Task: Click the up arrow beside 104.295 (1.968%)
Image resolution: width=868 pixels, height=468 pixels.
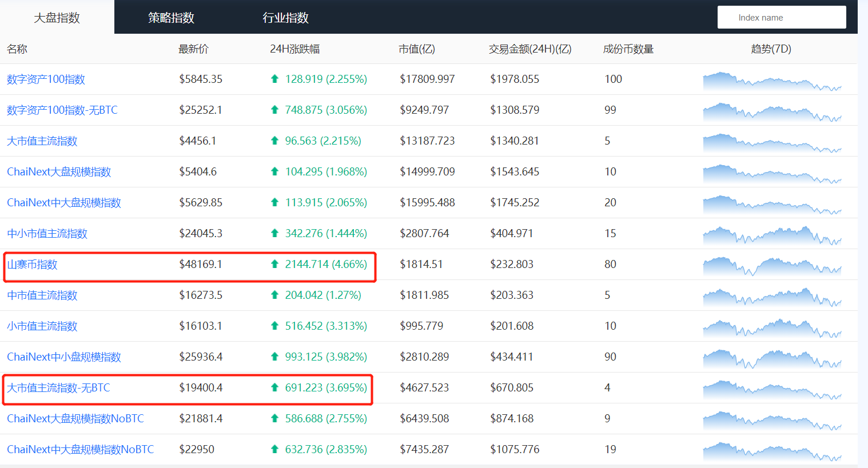Action: click(274, 171)
